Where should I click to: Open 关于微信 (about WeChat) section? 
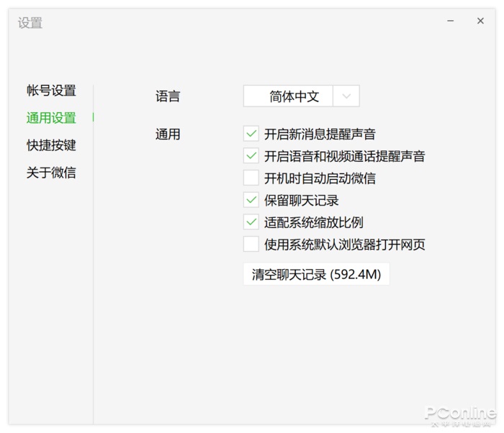point(51,173)
